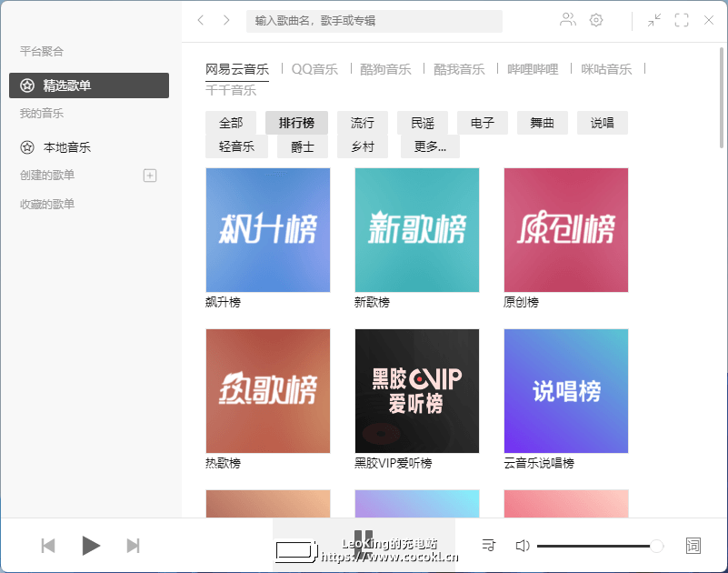Enter fullscreen with the bracket icon
The width and height of the screenshot is (728, 573).
pos(682,20)
